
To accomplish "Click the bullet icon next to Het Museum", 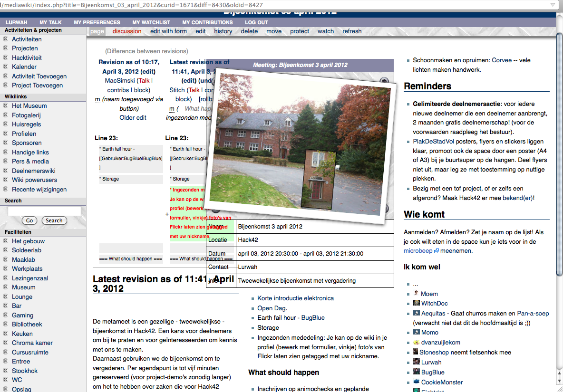I will [6, 105].
